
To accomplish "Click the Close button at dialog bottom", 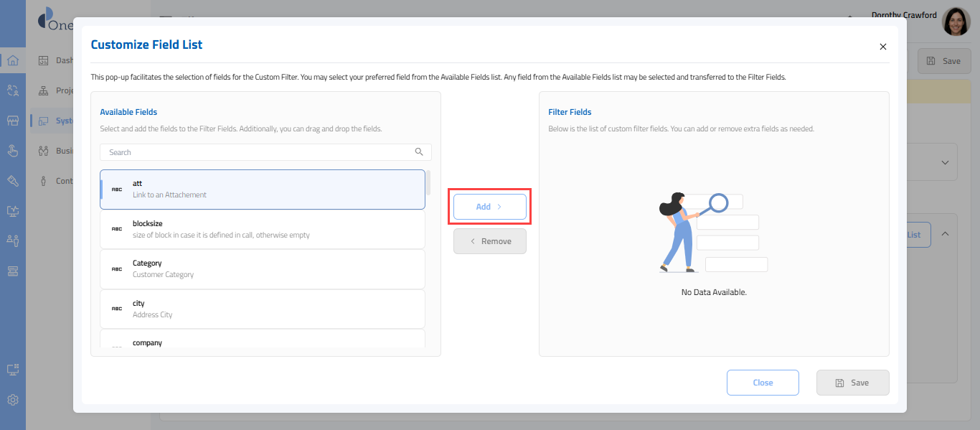I will [763, 383].
